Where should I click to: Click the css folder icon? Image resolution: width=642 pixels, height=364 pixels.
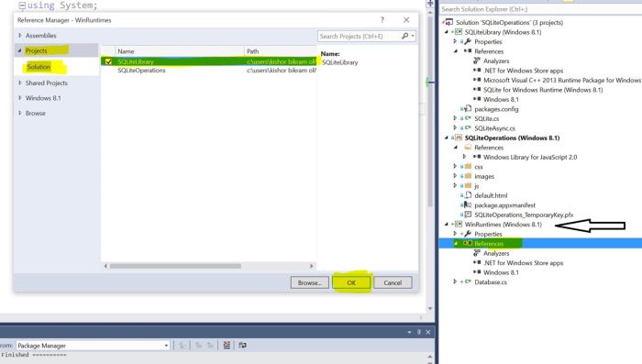468,166
